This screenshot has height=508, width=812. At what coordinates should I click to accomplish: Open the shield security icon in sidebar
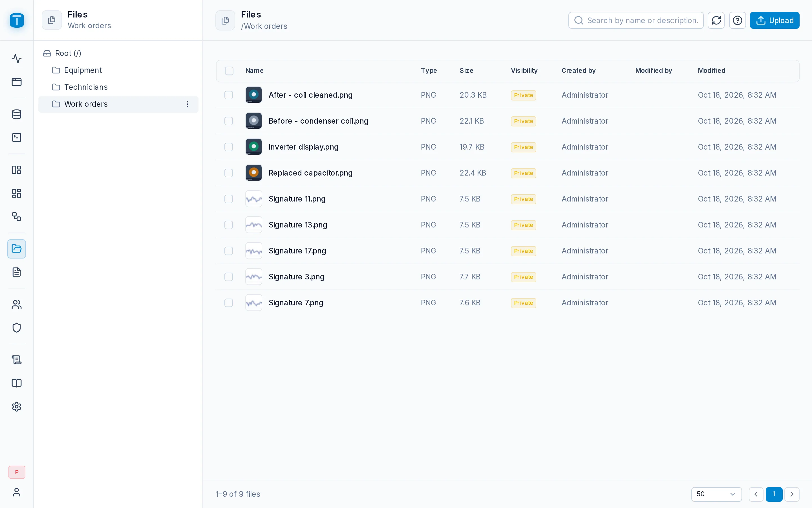point(16,328)
